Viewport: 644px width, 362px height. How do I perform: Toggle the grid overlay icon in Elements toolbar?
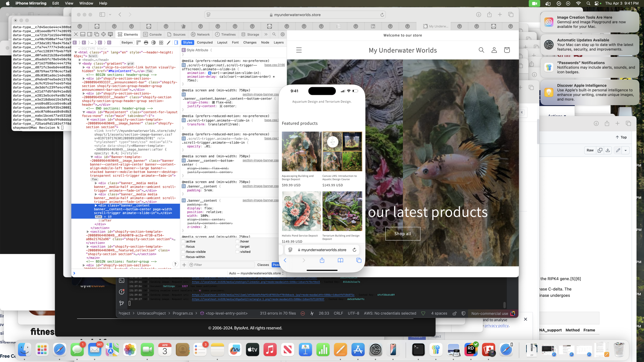pyautogui.click(x=161, y=43)
